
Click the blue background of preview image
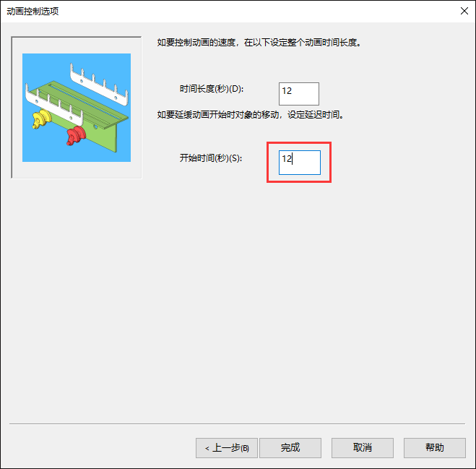40,66
